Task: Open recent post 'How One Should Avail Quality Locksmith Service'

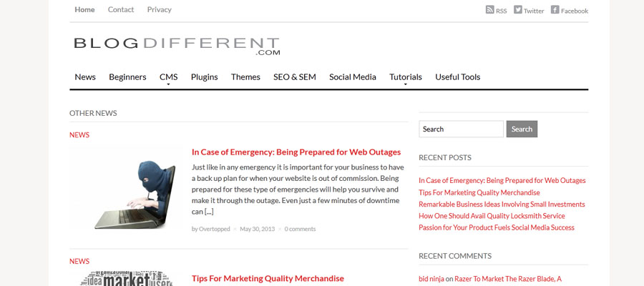Action: (x=492, y=216)
